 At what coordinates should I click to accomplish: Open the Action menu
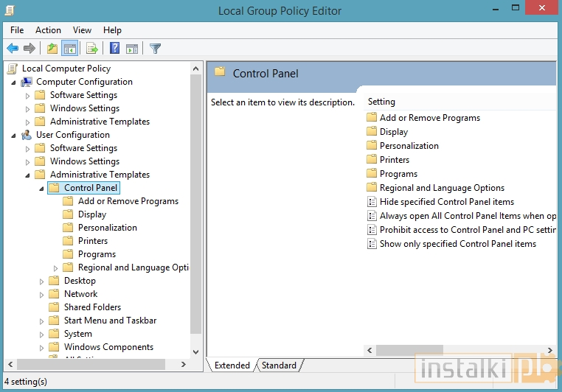coord(48,30)
